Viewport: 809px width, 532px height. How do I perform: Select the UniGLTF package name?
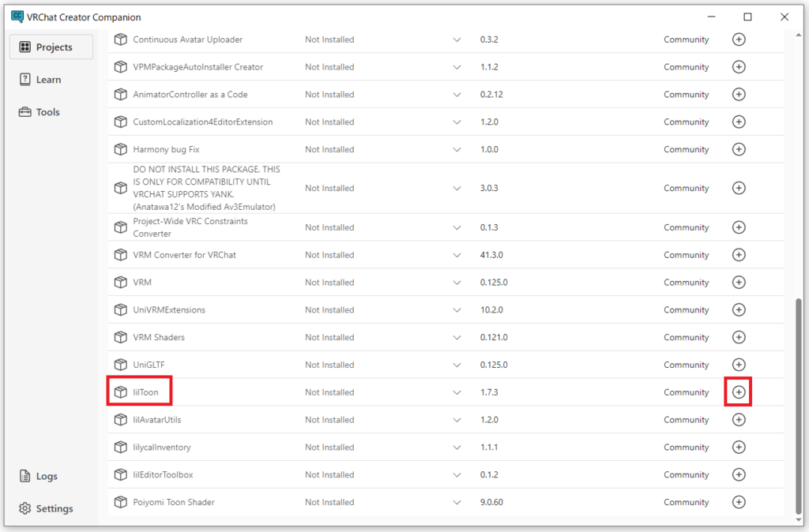coord(149,365)
